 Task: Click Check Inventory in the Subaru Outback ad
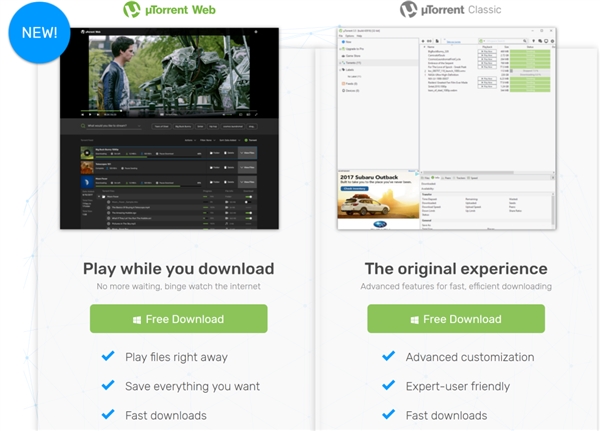(354, 188)
